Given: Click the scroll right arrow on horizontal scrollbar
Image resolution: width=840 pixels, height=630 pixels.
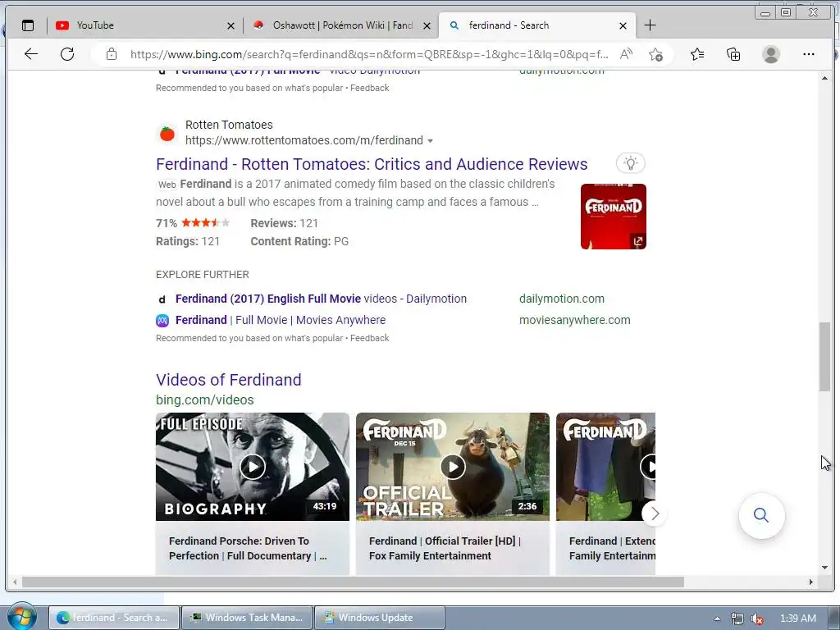Looking at the screenshot, I should (811, 582).
